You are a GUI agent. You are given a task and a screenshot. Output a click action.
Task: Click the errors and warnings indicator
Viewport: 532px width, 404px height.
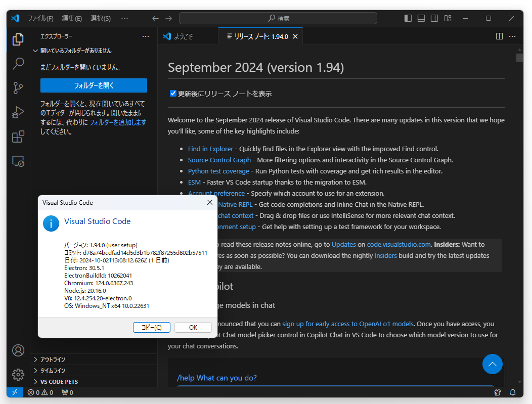(x=40, y=392)
